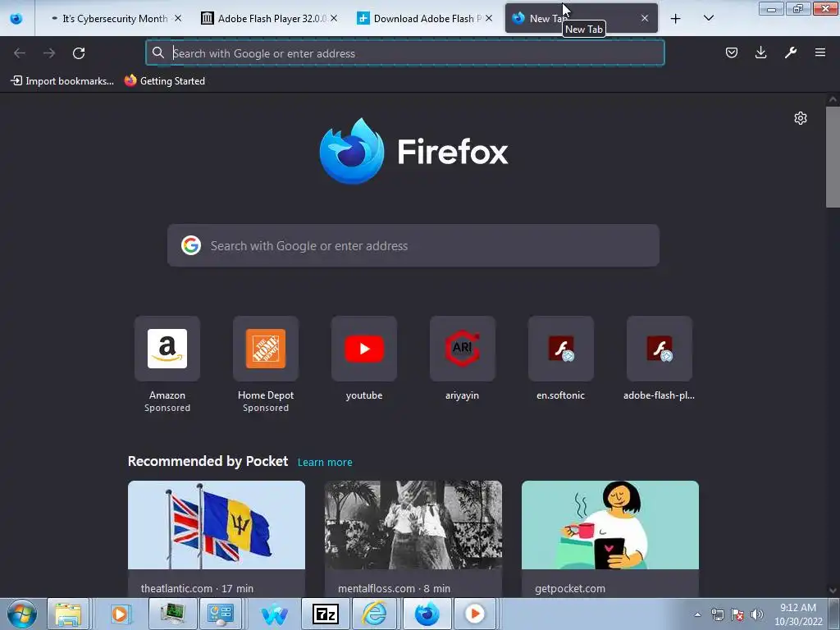Open the blue W app taskbar icon

tap(274, 614)
